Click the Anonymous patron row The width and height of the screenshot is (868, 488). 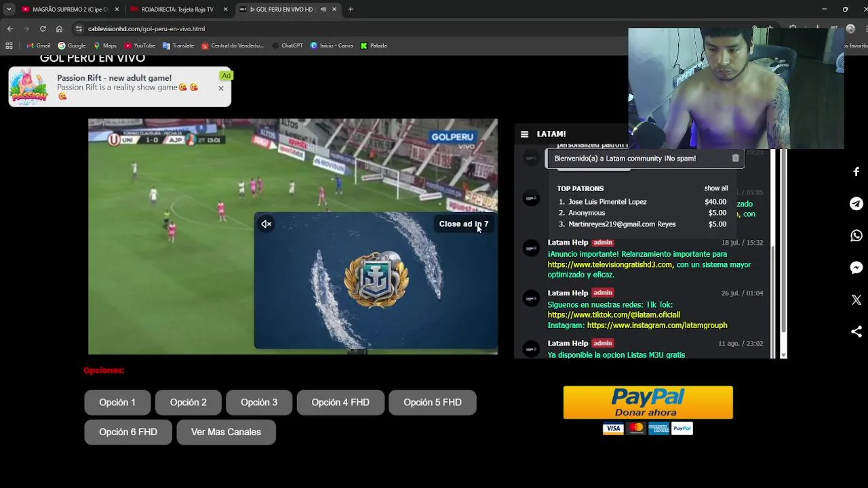[642, 213]
